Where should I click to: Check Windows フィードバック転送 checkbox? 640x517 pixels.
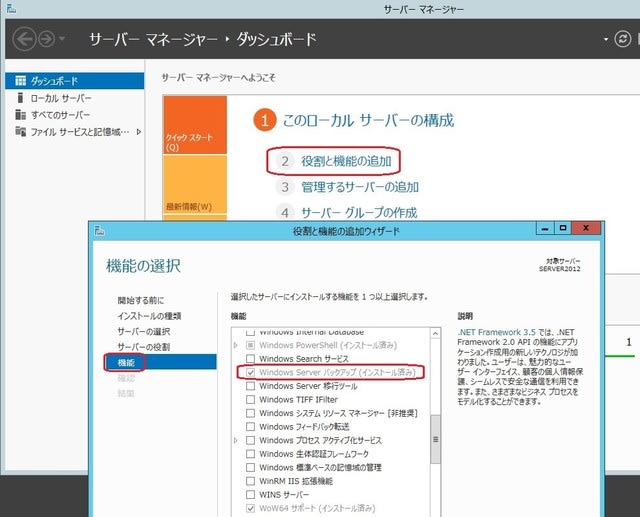click(251, 427)
